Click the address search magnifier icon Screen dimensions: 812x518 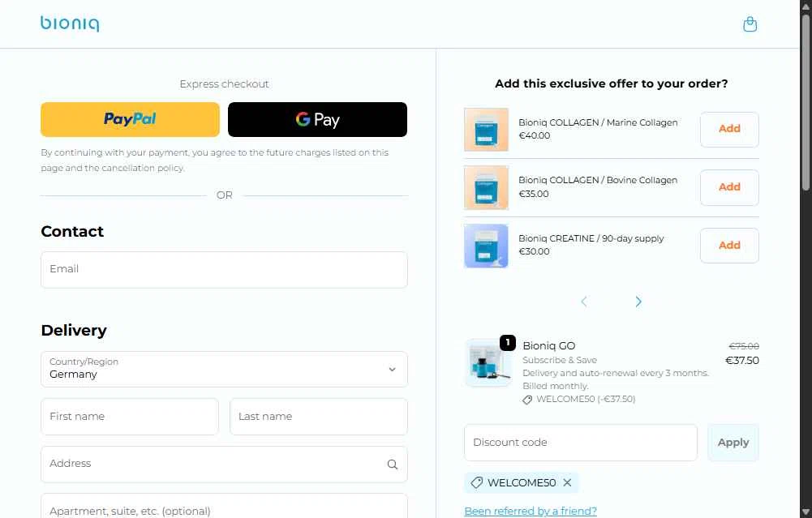coord(393,464)
